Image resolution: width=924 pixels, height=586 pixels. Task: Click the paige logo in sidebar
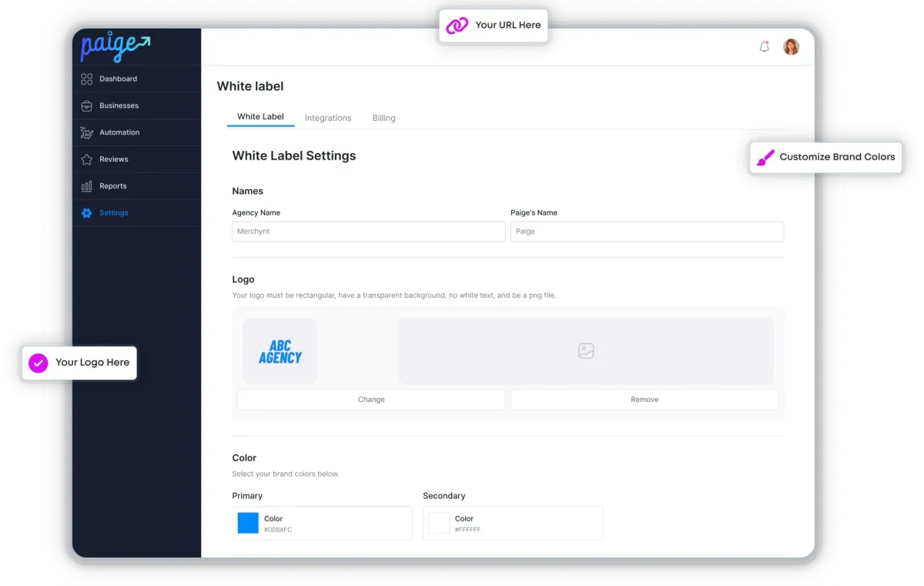click(114, 47)
